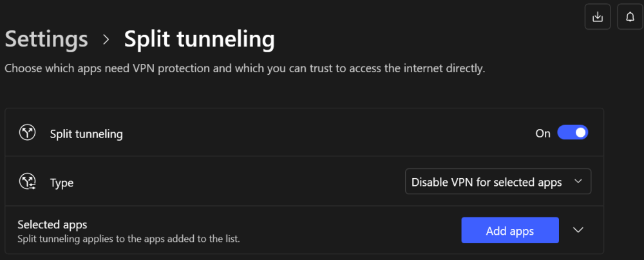Click the On label beside the switch

[x=542, y=134]
